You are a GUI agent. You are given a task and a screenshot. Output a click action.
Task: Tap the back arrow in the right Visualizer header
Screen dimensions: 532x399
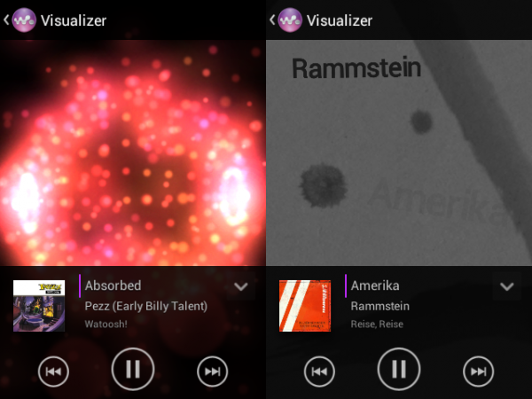coord(272,20)
